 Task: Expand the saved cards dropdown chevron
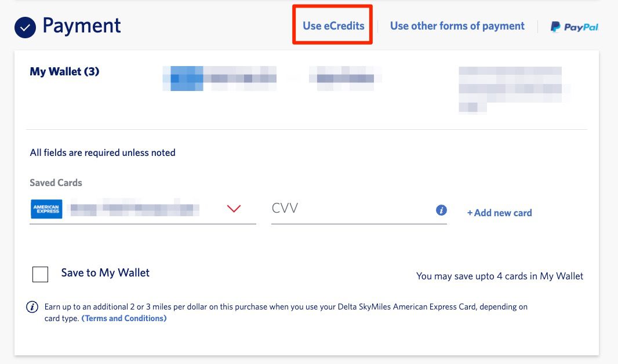pos(234,209)
